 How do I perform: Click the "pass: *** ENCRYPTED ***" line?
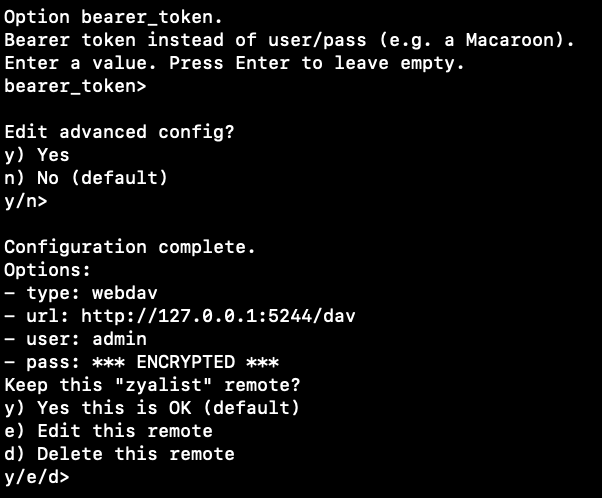pyautogui.click(x=141, y=362)
